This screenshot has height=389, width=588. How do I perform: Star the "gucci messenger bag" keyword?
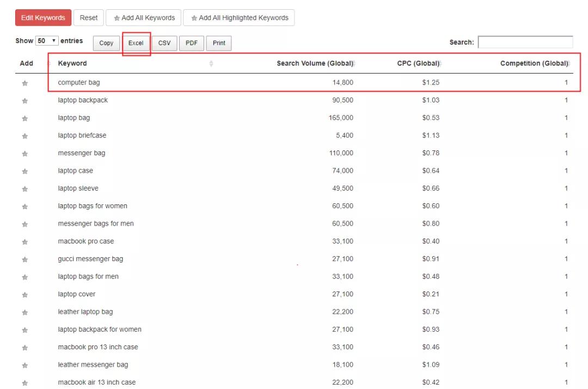pos(24,258)
